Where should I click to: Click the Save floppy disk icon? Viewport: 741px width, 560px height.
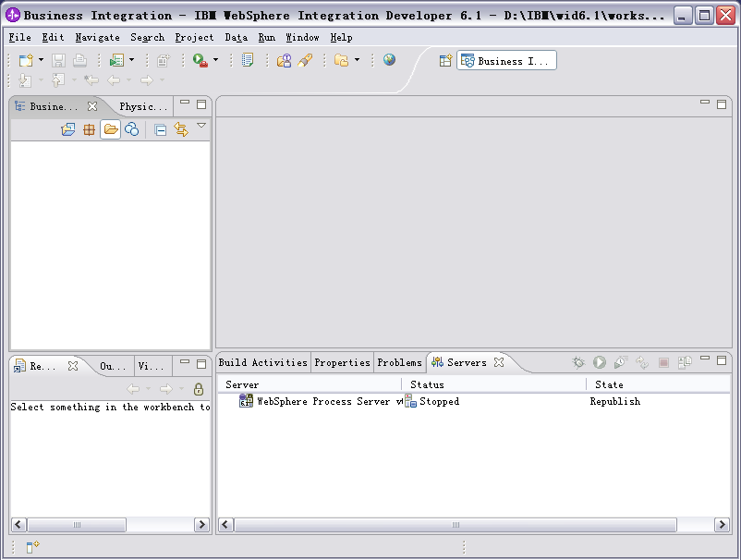click(58, 60)
